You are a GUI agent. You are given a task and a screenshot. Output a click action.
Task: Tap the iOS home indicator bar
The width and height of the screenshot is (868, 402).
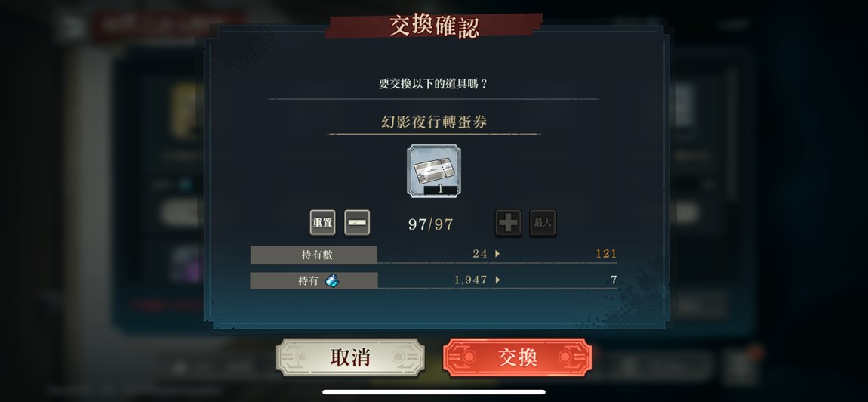pyautogui.click(x=434, y=392)
